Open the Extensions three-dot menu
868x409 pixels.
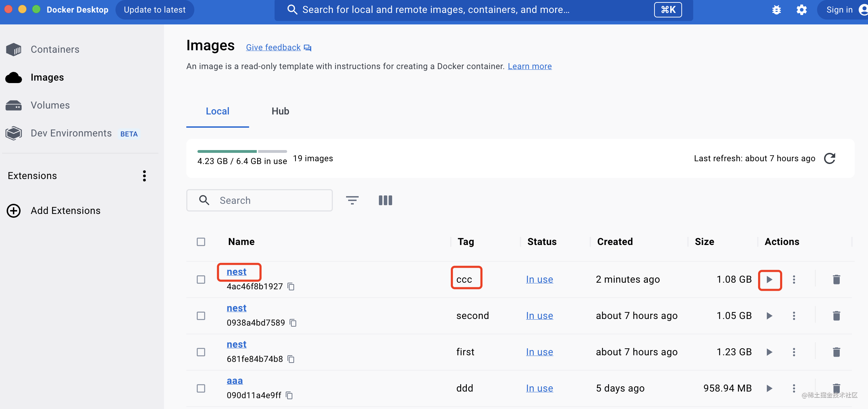tap(144, 176)
